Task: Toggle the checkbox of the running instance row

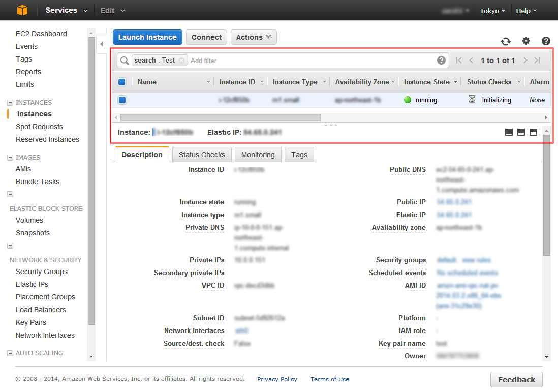Action: point(122,100)
